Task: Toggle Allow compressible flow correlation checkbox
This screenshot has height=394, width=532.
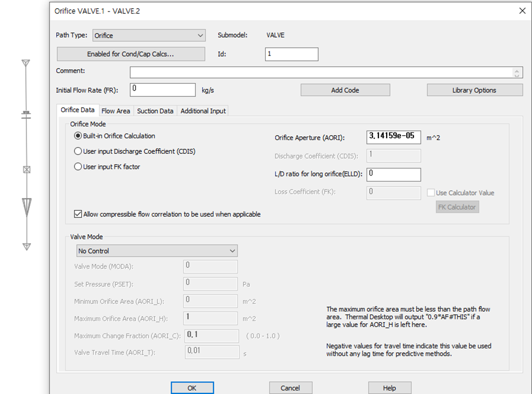Action: tap(78, 214)
